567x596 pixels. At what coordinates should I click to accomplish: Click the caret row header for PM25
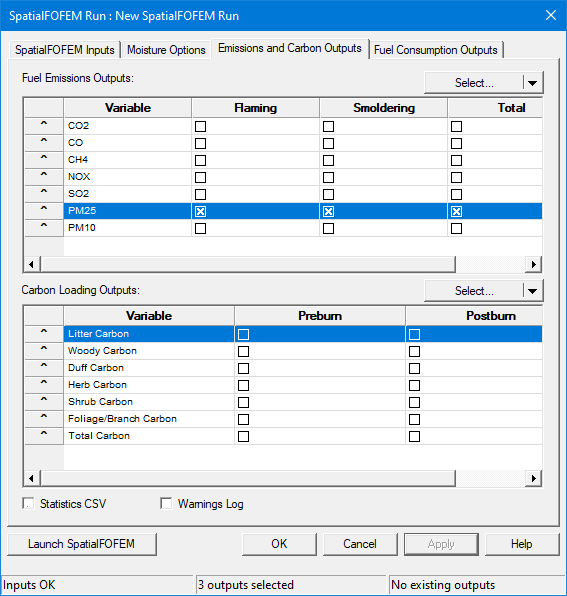[x=44, y=211]
